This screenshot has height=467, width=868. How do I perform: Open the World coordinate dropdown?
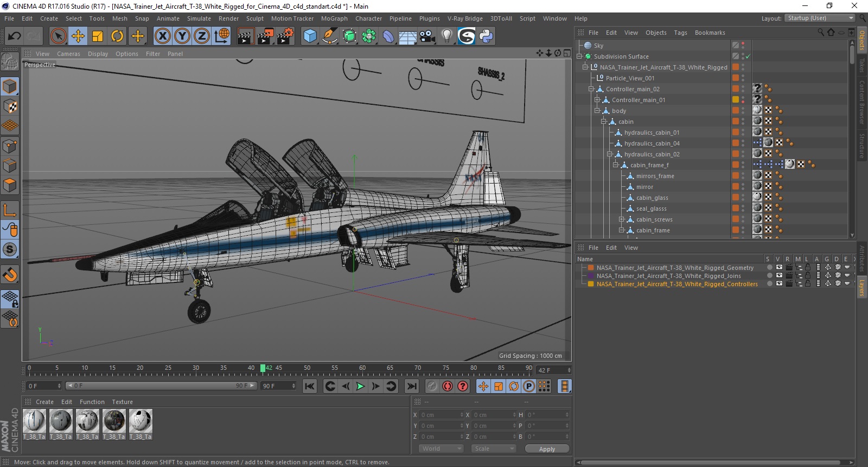(x=441, y=449)
